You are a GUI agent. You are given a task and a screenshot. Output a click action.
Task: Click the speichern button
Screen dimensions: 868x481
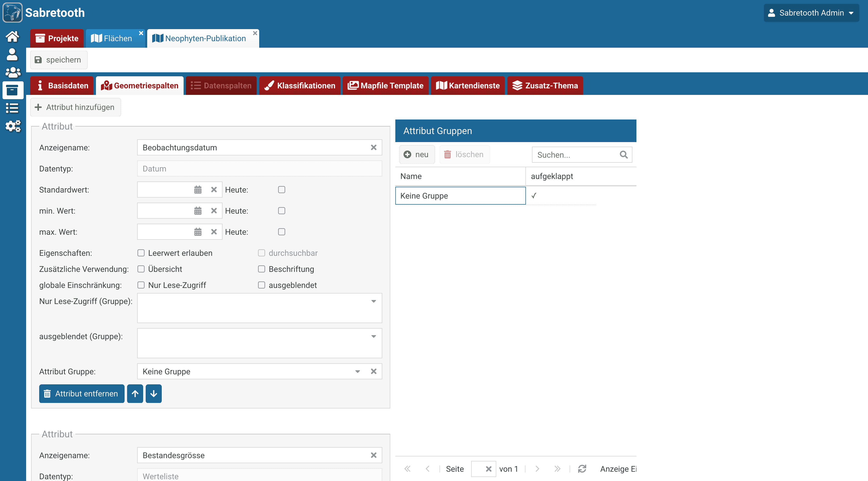pyautogui.click(x=59, y=60)
